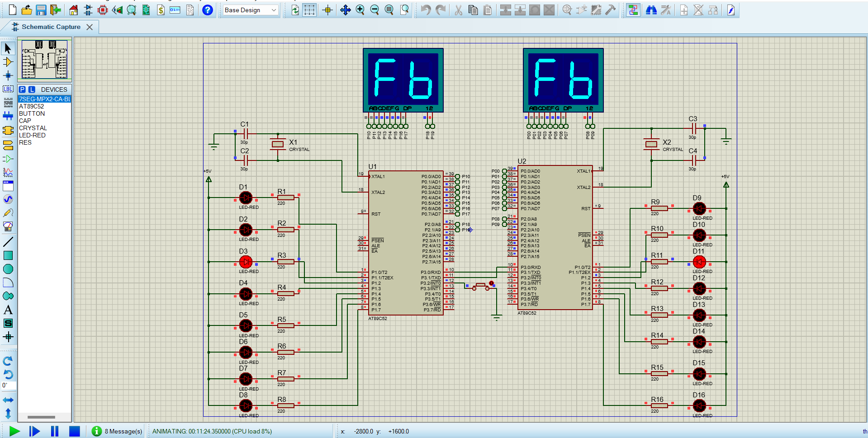Stop the simulation with the square button
868x438 pixels.
[x=75, y=431]
